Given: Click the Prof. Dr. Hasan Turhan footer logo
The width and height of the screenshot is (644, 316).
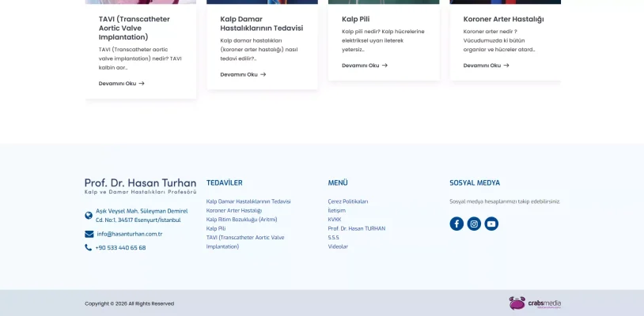Looking at the screenshot, I should (x=140, y=186).
